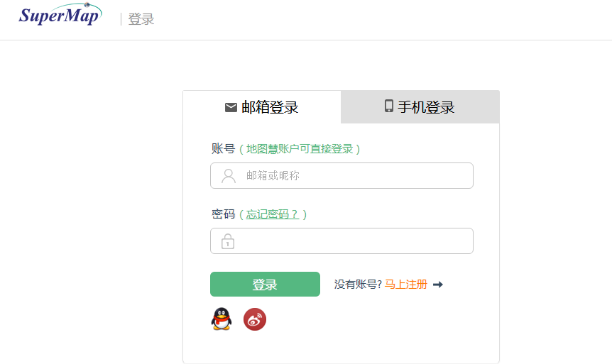Sign in with QQ penguin icon
Image resolution: width=612 pixels, height=364 pixels.
click(222, 319)
